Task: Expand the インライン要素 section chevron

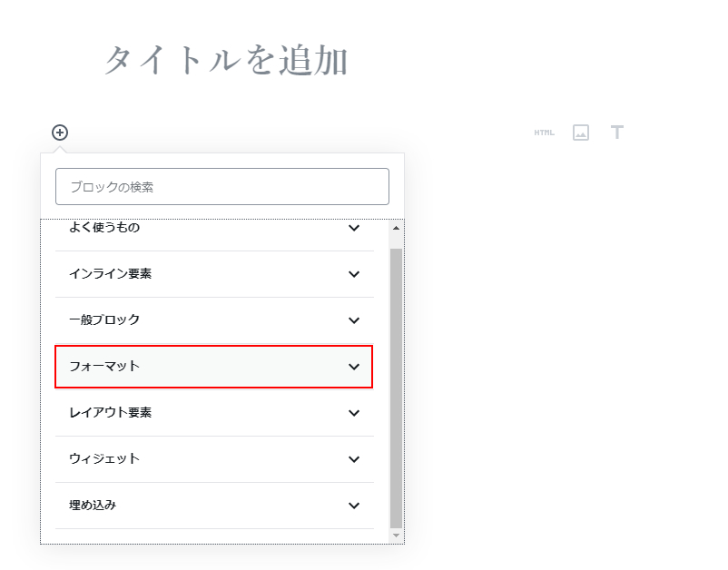Action: click(x=354, y=274)
